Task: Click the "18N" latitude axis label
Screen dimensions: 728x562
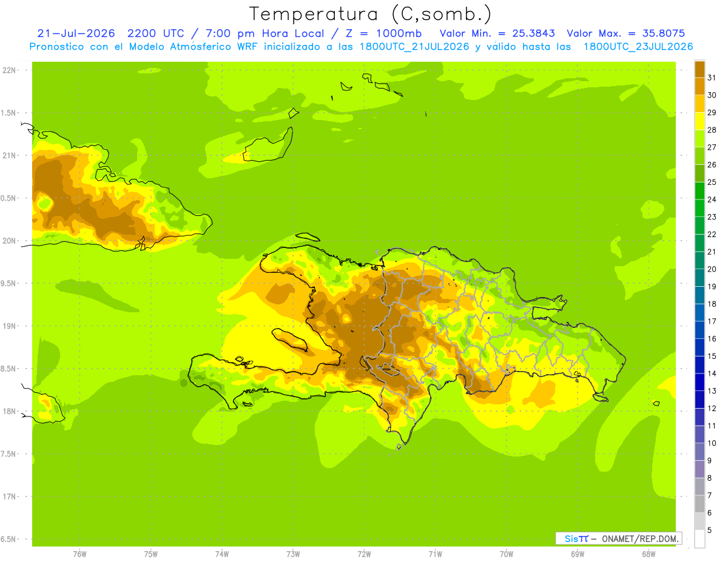Action: (9, 411)
